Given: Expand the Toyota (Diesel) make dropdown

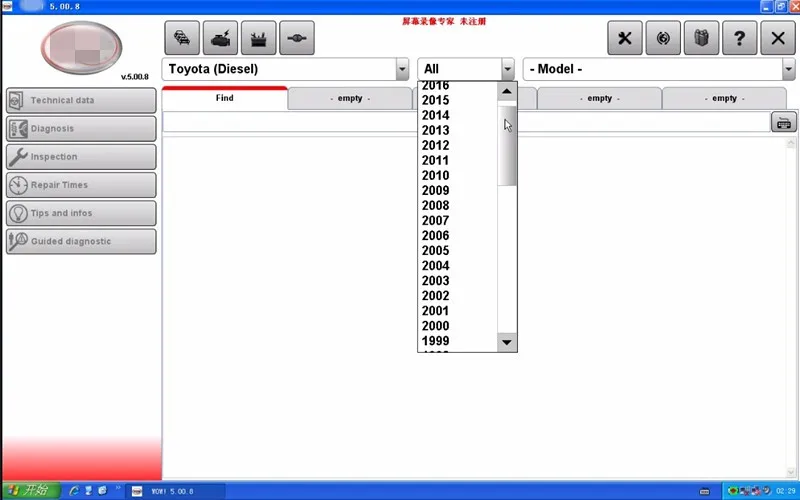Looking at the screenshot, I should pyautogui.click(x=402, y=69).
